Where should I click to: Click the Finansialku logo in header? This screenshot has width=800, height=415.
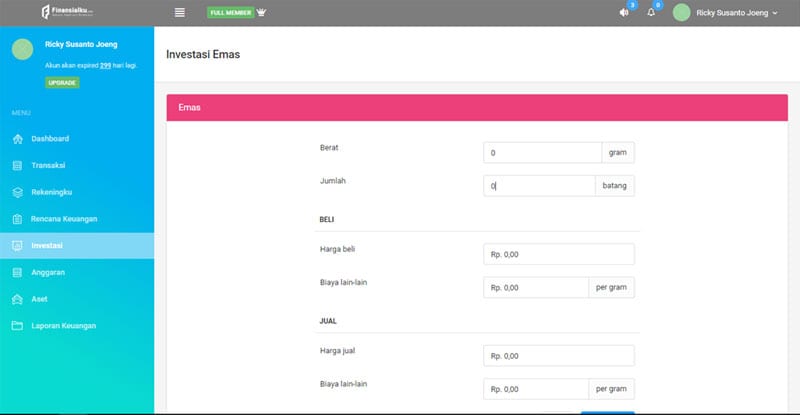(67, 11)
